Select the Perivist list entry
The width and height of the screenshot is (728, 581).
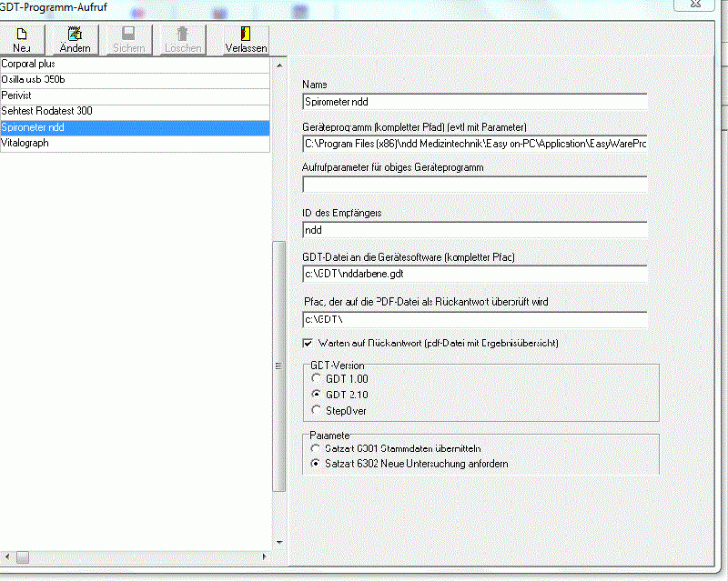(x=135, y=95)
